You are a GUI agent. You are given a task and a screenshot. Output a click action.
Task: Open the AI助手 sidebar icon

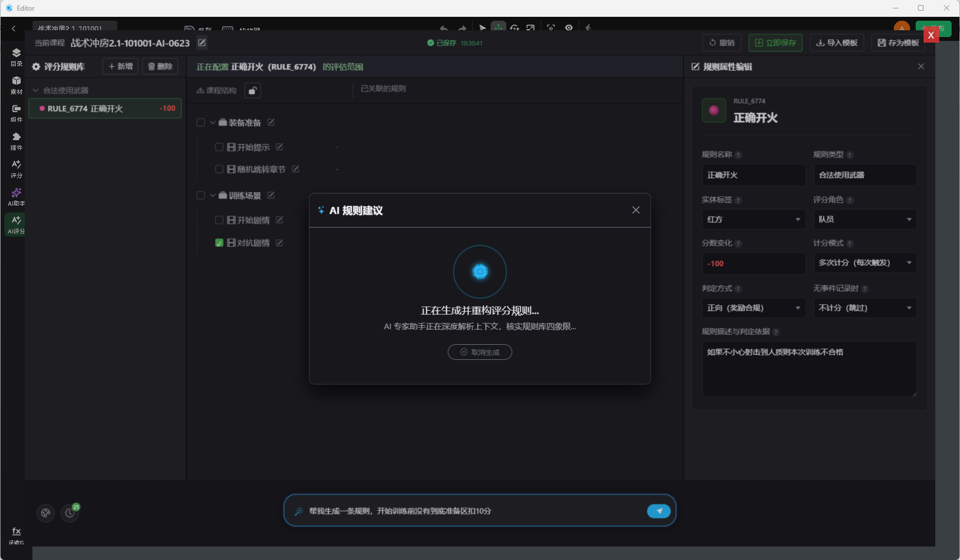[16, 197]
